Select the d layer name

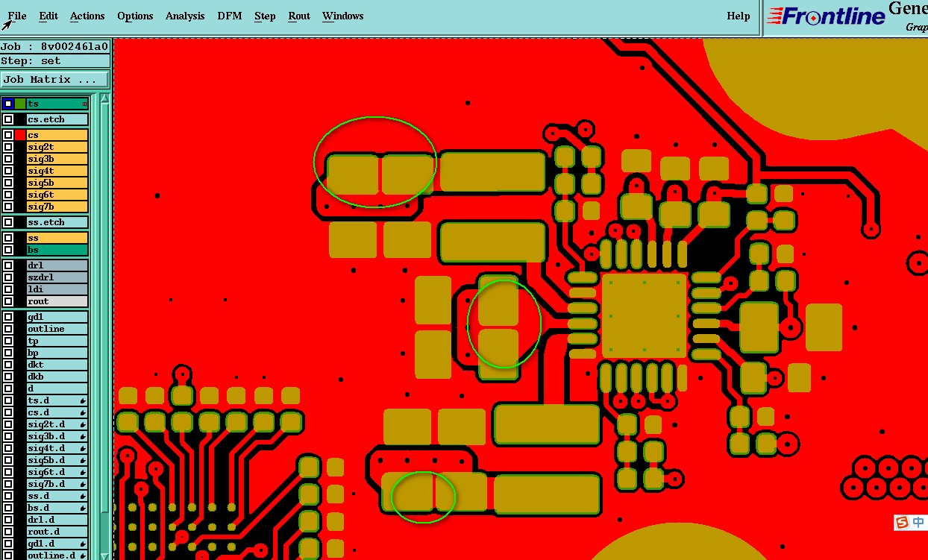pos(57,388)
